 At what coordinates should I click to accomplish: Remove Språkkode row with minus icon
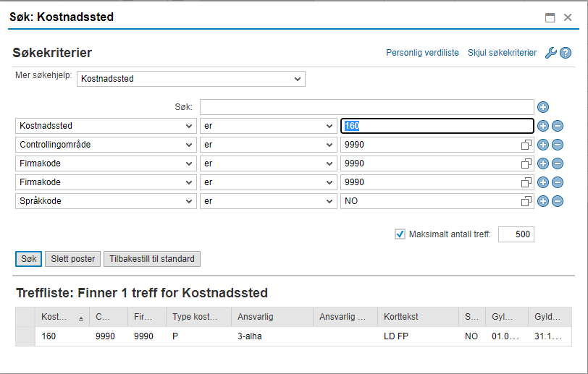click(x=558, y=201)
